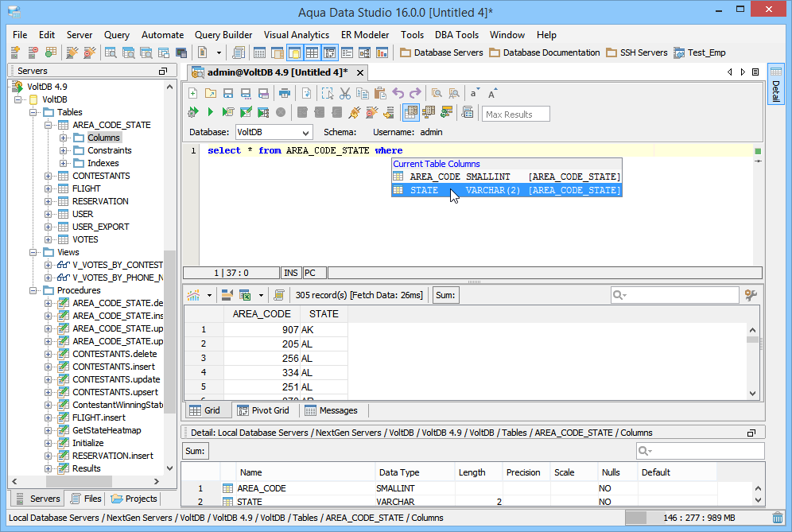Expand the CONTESTANTS table node
Screen dimensions: 792x532
[49, 176]
